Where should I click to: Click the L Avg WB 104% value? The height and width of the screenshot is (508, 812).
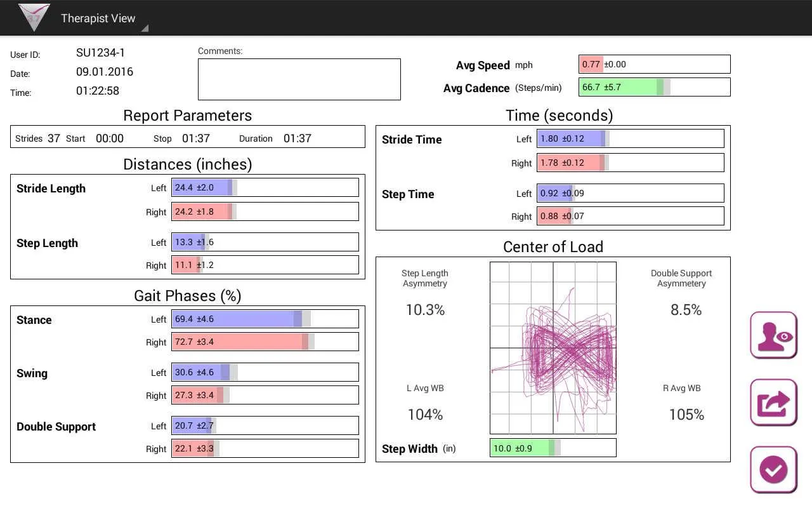[425, 415]
